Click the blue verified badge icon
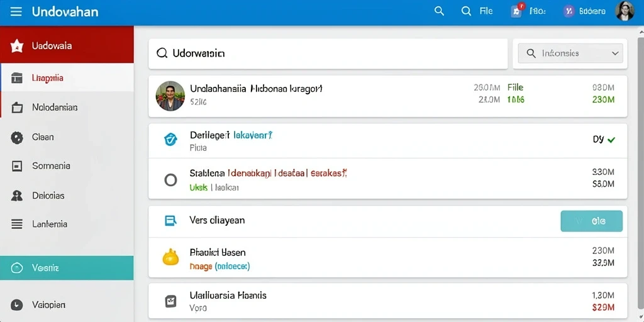644x322 pixels. click(x=170, y=140)
